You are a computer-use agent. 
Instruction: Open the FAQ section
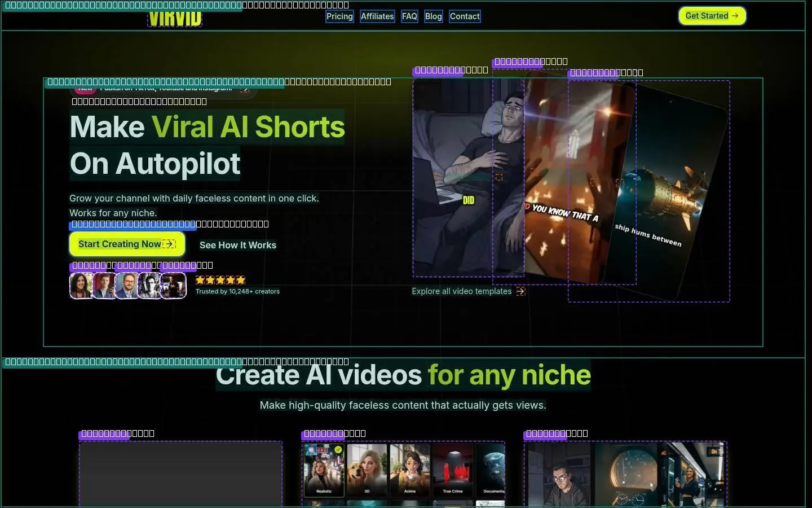[x=409, y=16]
